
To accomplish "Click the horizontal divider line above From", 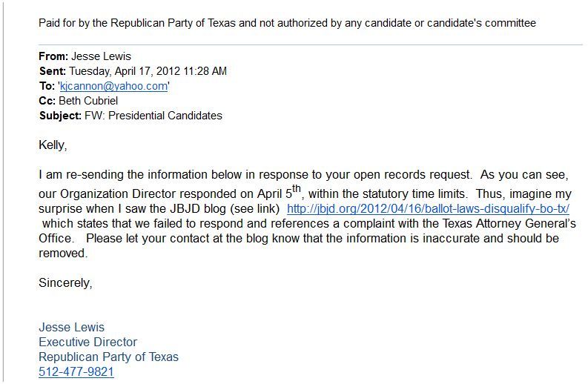I will (311, 45).
